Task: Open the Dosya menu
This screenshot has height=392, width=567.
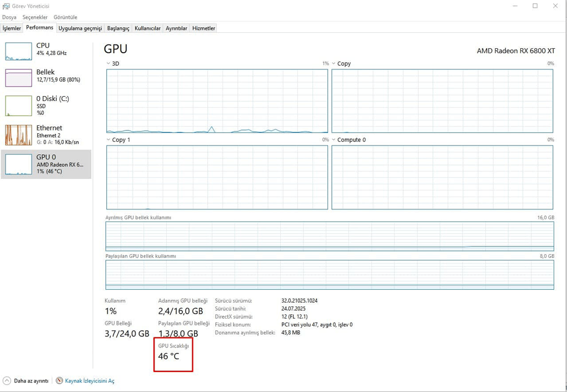Action: (x=9, y=17)
